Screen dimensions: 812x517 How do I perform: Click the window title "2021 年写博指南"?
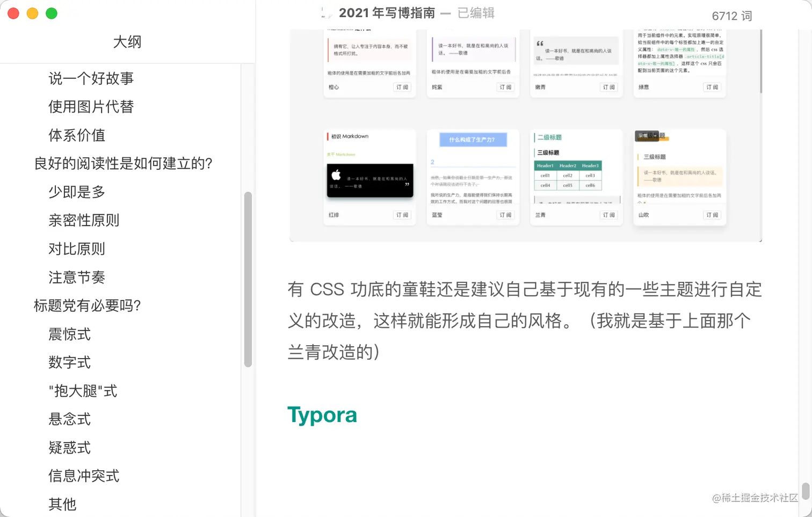click(387, 13)
